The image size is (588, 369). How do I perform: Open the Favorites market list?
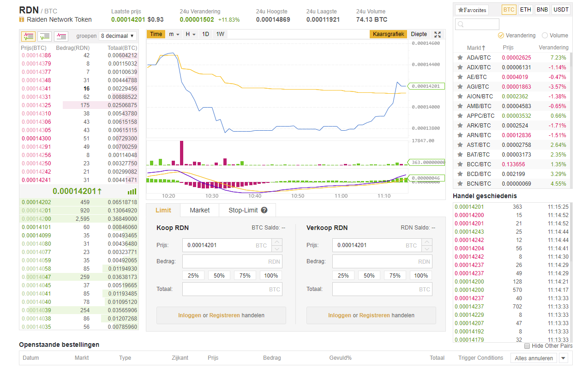pos(472,10)
